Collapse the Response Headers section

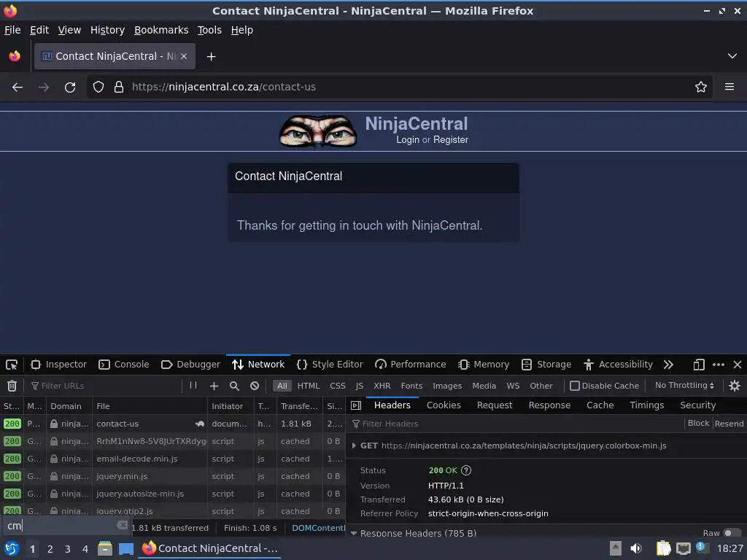(x=354, y=533)
